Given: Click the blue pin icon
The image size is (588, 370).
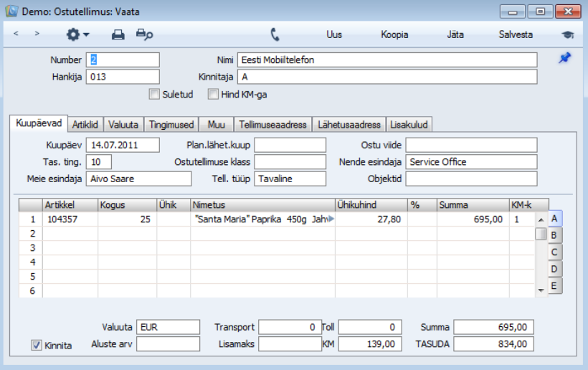Looking at the screenshot, I should pyautogui.click(x=565, y=58).
